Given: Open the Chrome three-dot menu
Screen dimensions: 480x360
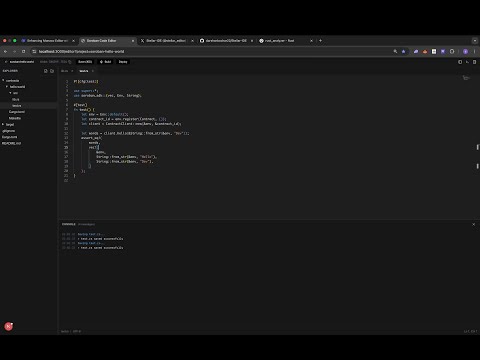Looking at the screenshot, I should click(475, 51).
